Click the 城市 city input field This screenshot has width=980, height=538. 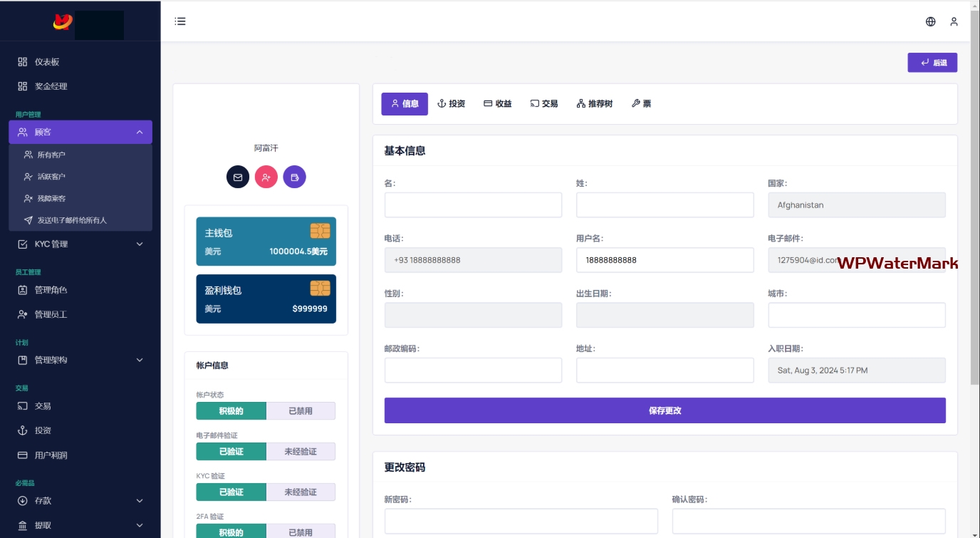click(856, 316)
